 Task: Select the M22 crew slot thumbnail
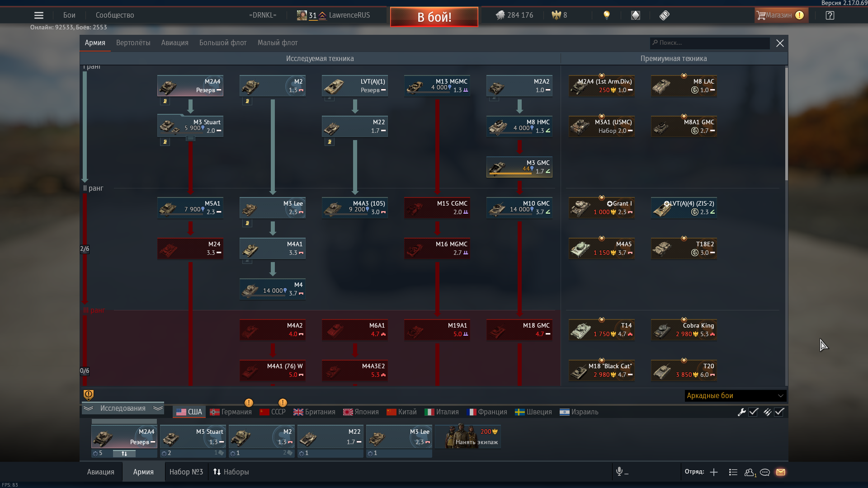click(x=330, y=436)
